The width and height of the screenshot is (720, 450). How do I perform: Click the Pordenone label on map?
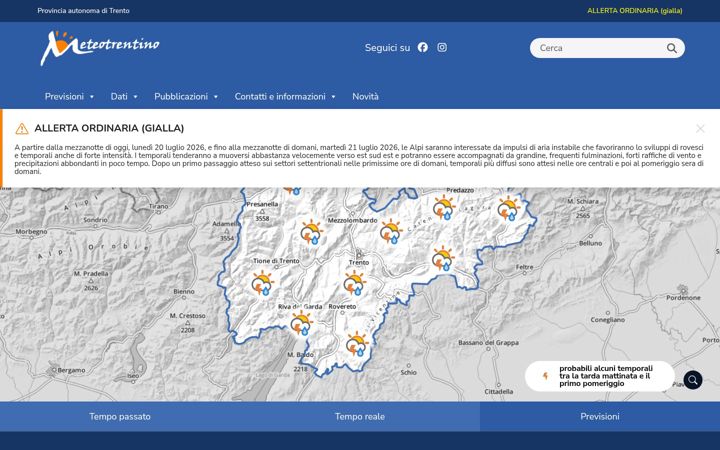tap(683, 298)
